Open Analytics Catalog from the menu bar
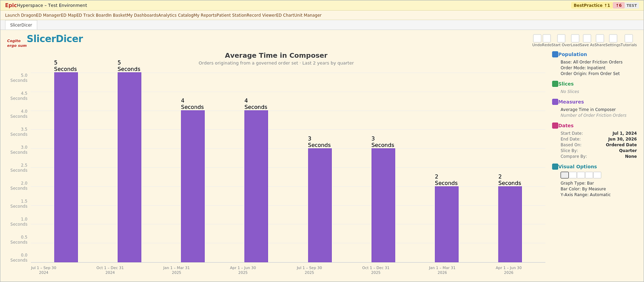The width and height of the screenshot is (644, 282). point(176,15)
